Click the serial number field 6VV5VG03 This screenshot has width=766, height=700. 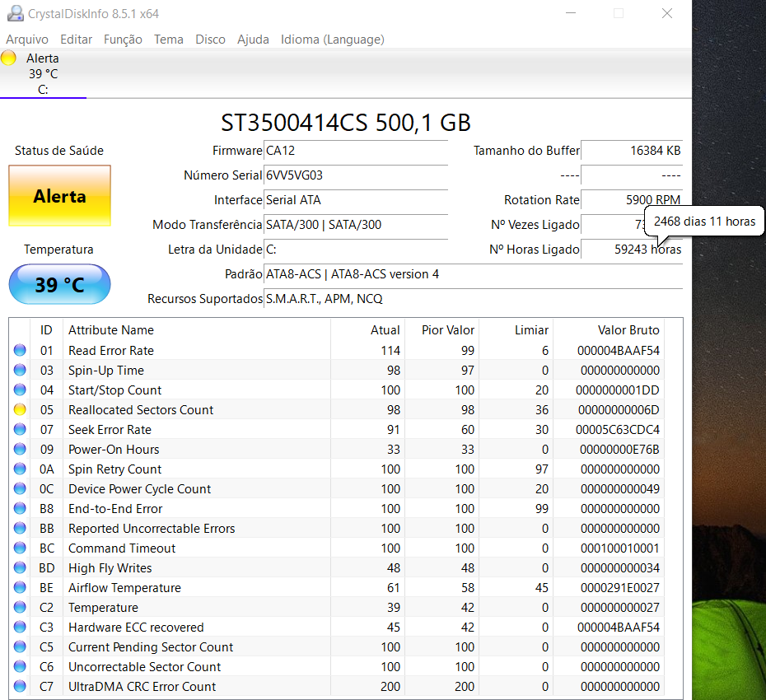pos(356,175)
